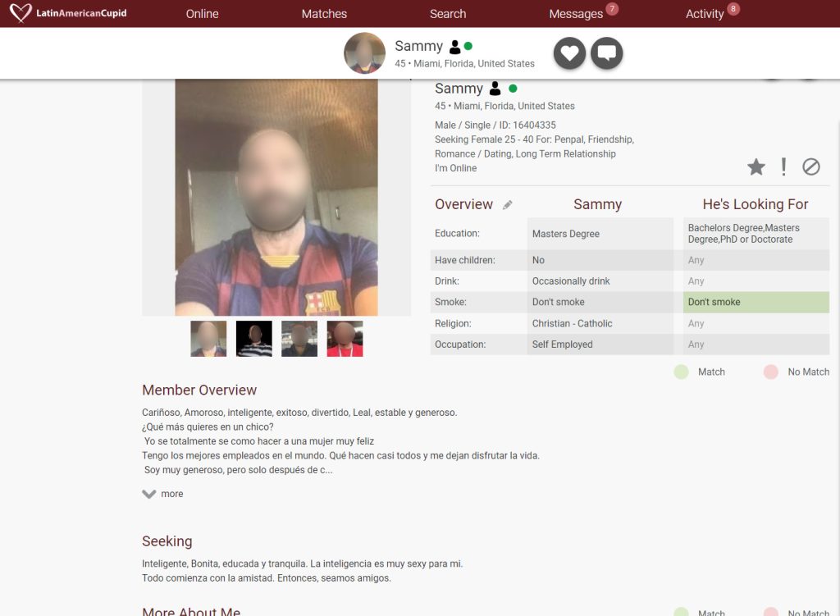Click the green online dot in sticky header
This screenshot has height=616, width=840.
click(468, 46)
